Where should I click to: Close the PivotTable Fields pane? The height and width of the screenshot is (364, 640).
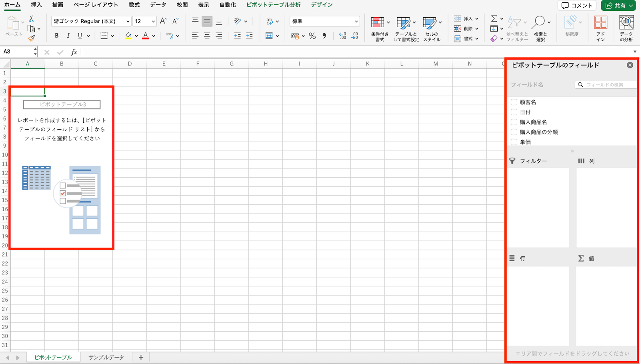pos(630,65)
